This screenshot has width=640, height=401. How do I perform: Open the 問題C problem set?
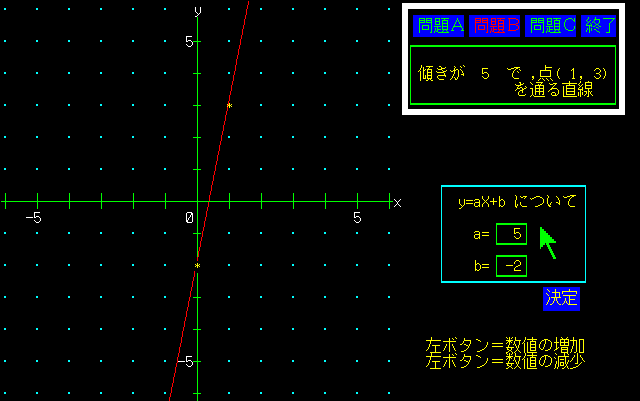pyautogui.click(x=551, y=27)
